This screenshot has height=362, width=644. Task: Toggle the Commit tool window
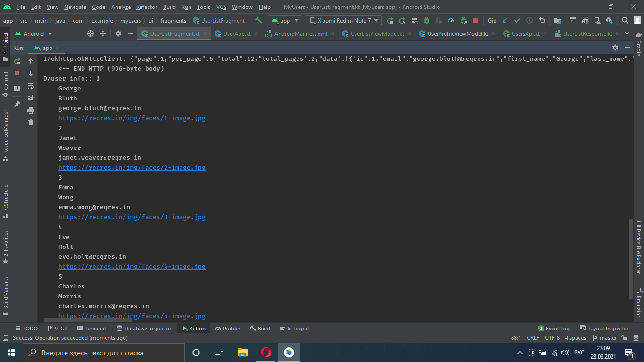[5, 84]
